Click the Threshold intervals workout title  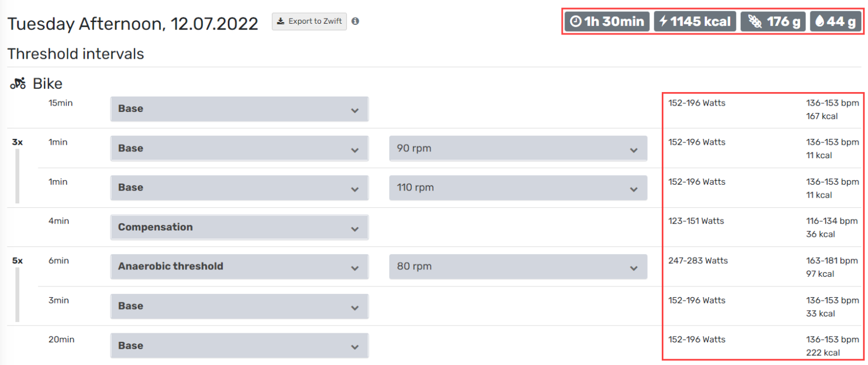click(x=76, y=54)
